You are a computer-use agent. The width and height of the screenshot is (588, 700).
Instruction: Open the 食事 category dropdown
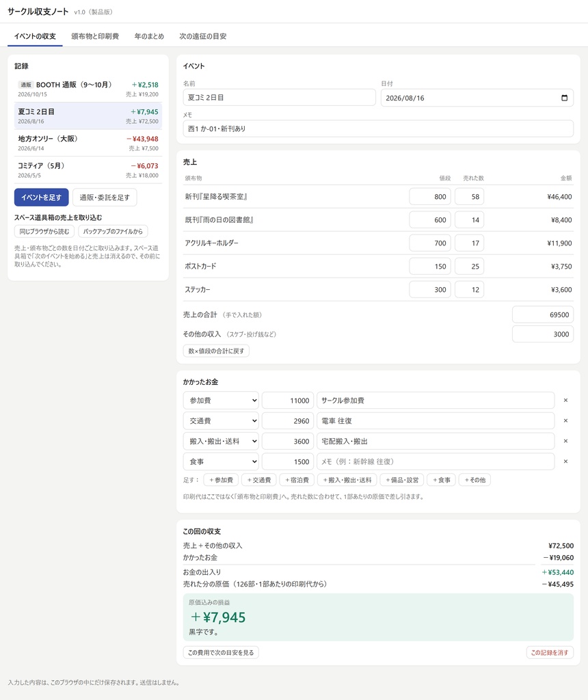tap(221, 461)
